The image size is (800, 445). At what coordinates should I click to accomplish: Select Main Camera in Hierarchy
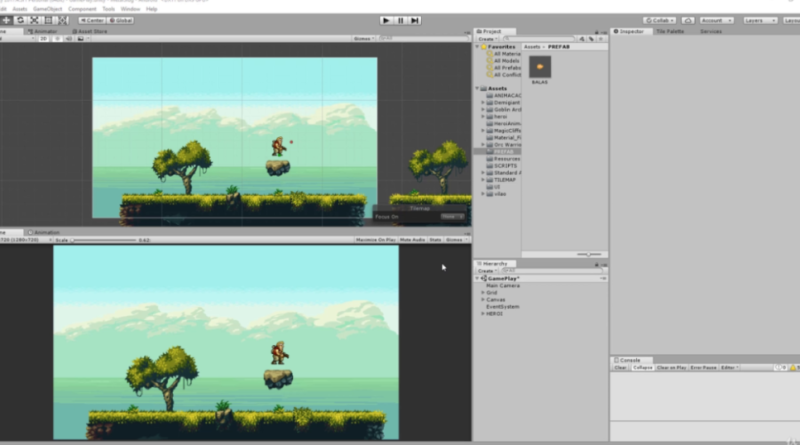[503, 286]
